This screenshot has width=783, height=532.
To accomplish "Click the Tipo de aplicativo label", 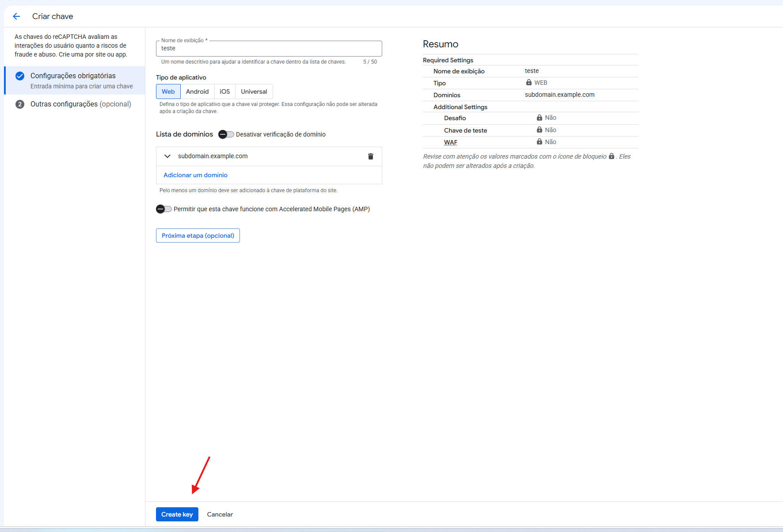I will 181,77.
